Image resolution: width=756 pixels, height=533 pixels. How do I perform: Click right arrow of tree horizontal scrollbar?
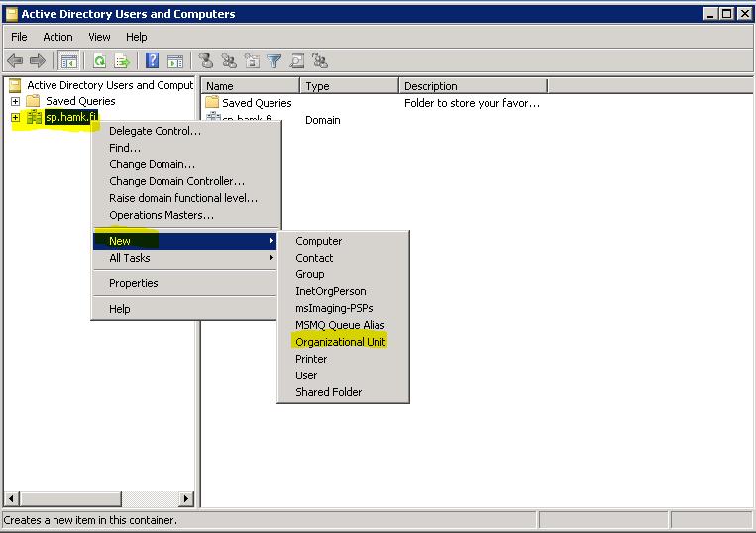(186, 498)
